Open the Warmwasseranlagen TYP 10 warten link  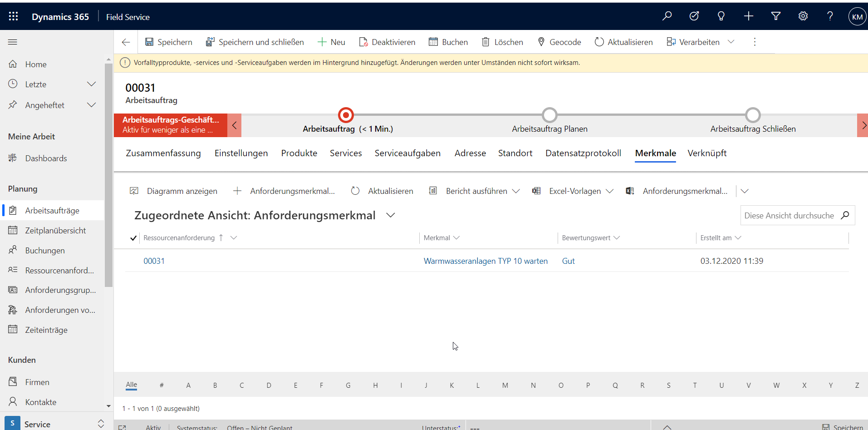click(x=485, y=261)
